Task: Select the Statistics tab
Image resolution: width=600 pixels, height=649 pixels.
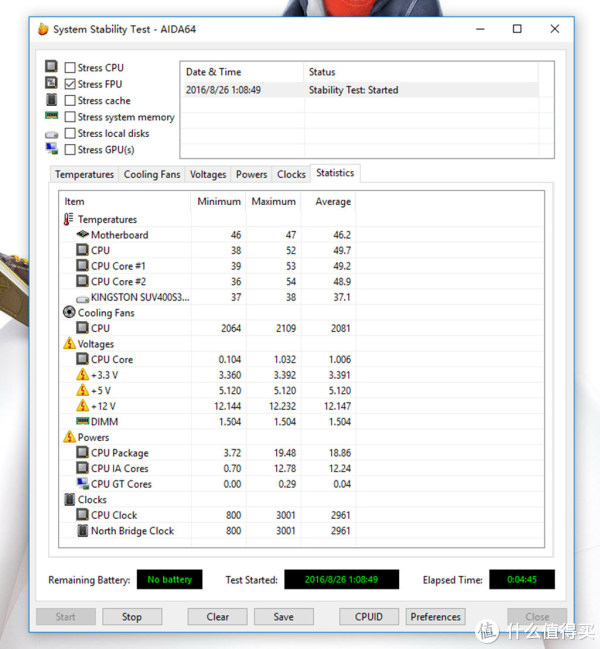Action: (335, 173)
